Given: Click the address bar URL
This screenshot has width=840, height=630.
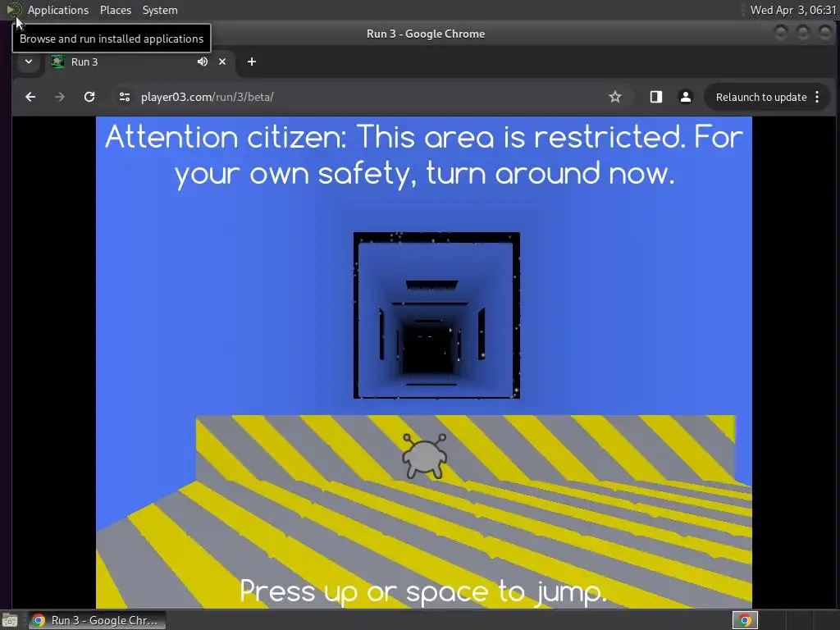Looking at the screenshot, I should pyautogui.click(x=208, y=97).
